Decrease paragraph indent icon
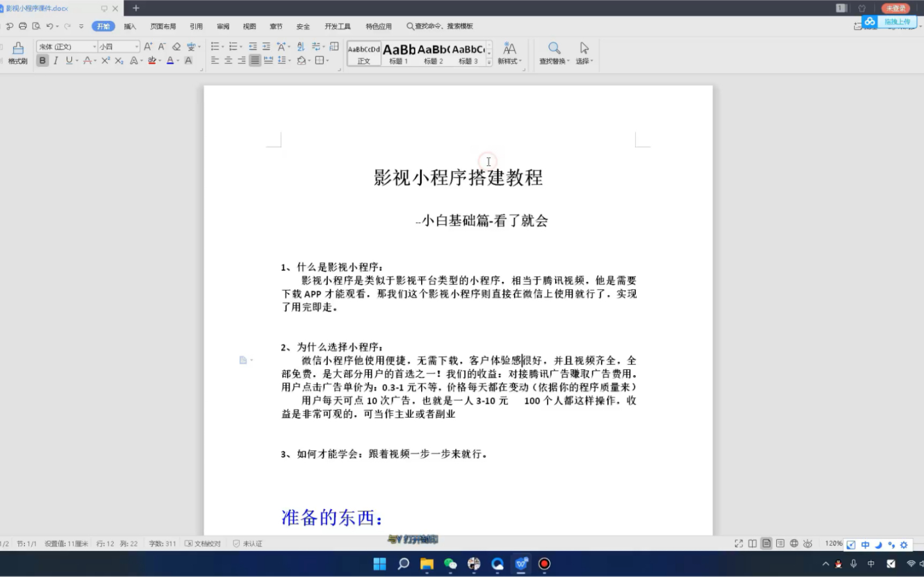The height and width of the screenshot is (577, 924). 253,46
